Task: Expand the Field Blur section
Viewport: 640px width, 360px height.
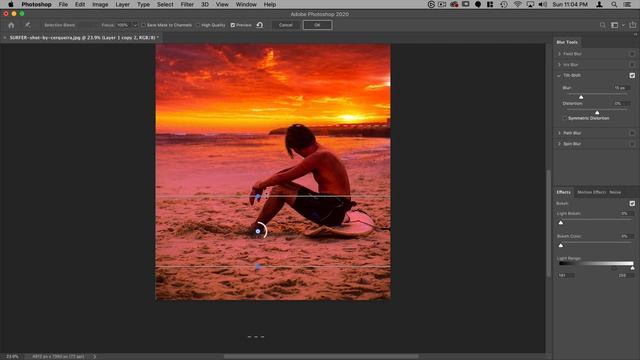Action: (559, 54)
